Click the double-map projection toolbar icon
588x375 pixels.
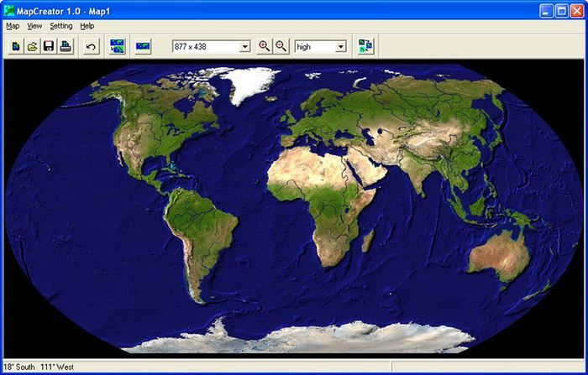coord(118,46)
